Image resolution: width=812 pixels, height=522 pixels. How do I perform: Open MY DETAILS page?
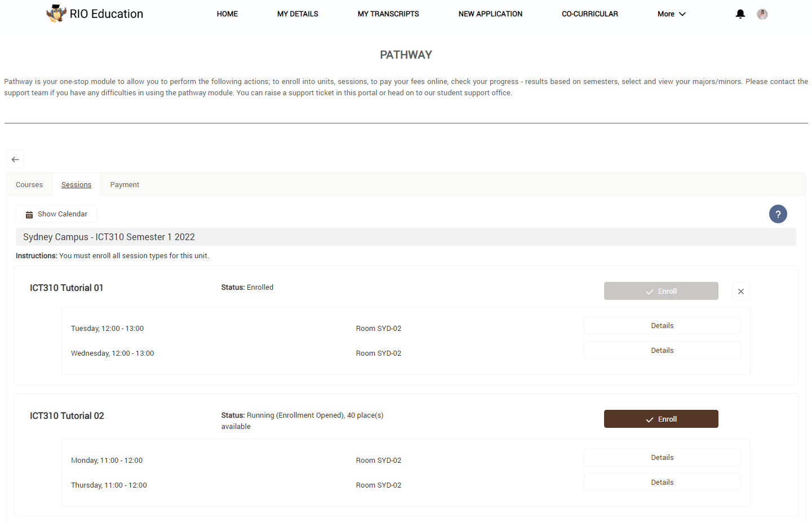[x=298, y=14]
